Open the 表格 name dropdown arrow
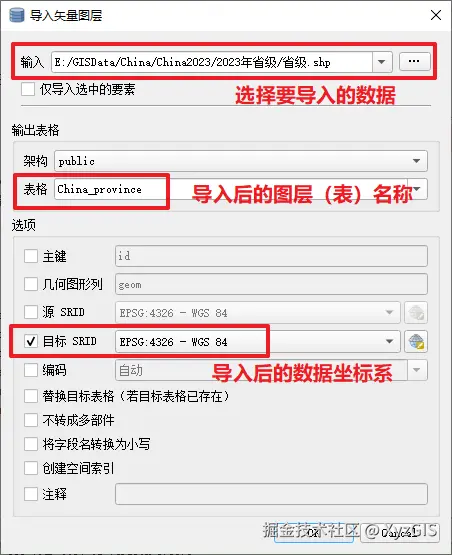452x555 pixels. point(417,189)
